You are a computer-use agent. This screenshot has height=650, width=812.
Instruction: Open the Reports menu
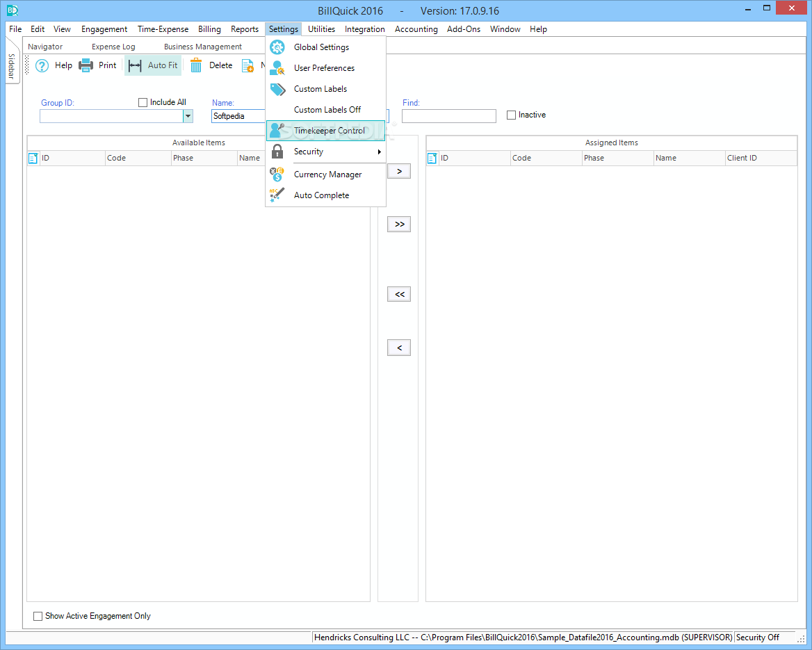245,29
